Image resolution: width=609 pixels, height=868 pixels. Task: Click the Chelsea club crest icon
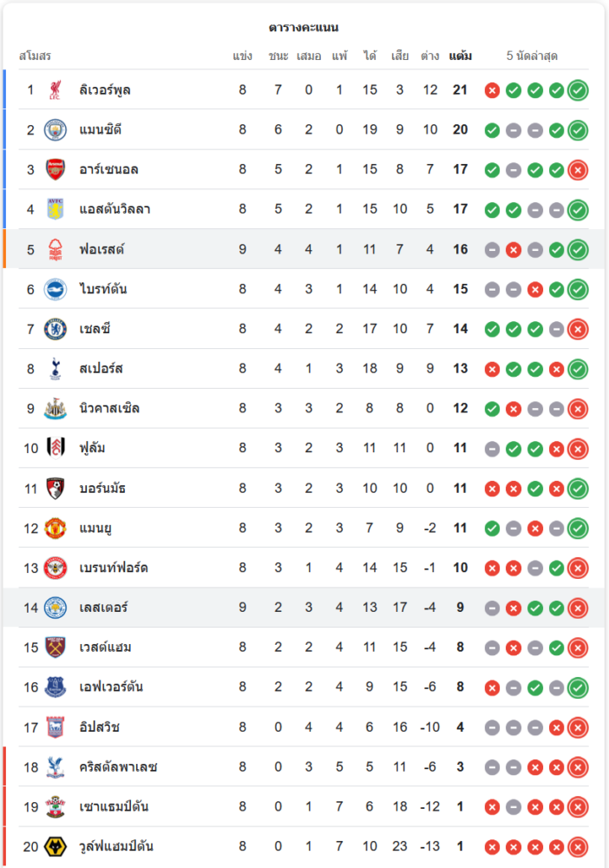tap(56, 329)
